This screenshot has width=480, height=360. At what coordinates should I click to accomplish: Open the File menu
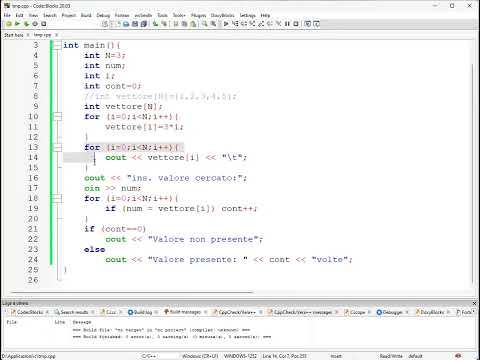pos(7,15)
